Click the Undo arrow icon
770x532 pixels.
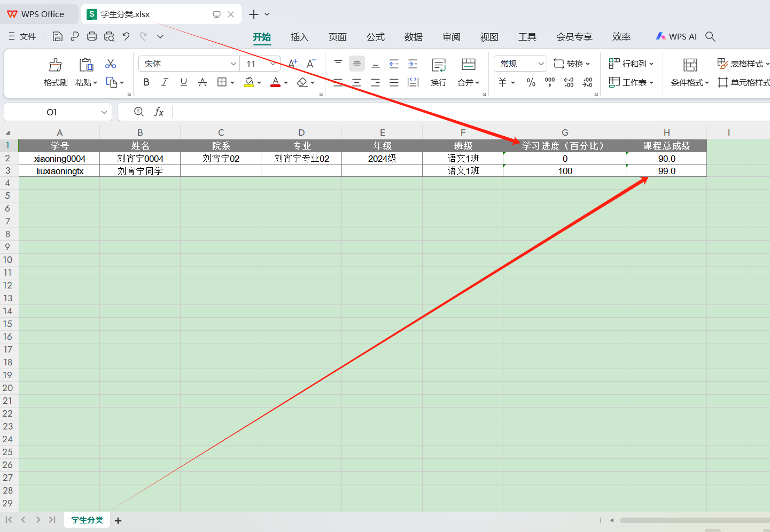pos(126,36)
